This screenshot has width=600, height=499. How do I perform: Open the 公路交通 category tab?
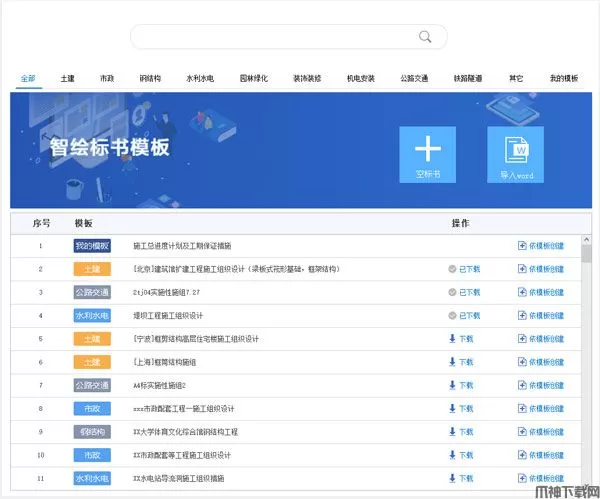point(414,78)
